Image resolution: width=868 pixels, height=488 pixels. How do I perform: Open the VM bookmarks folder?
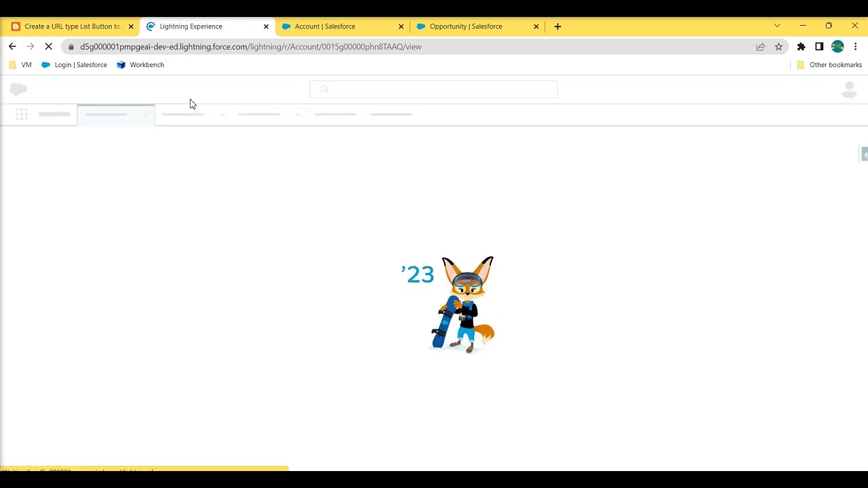point(20,65)
